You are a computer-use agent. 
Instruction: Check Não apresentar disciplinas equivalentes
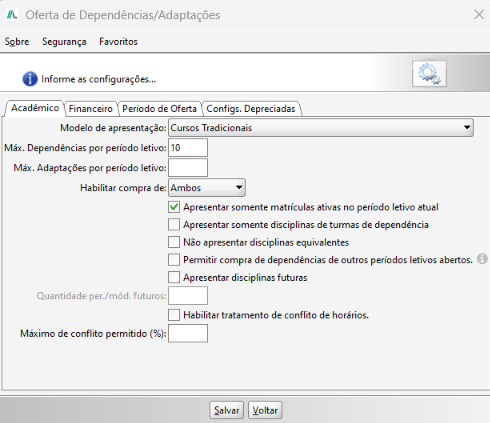click(174, 242)
